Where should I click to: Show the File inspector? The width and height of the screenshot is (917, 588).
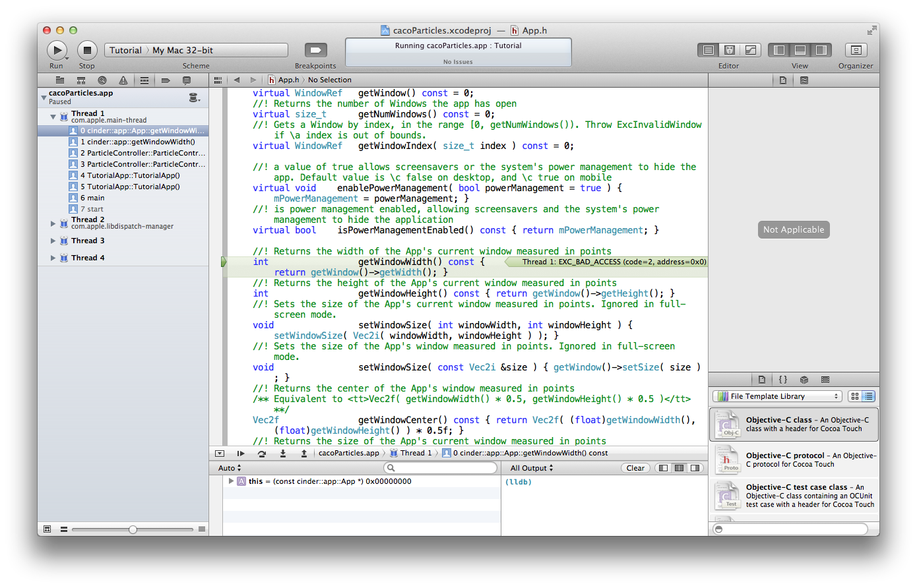coord(783,80)
